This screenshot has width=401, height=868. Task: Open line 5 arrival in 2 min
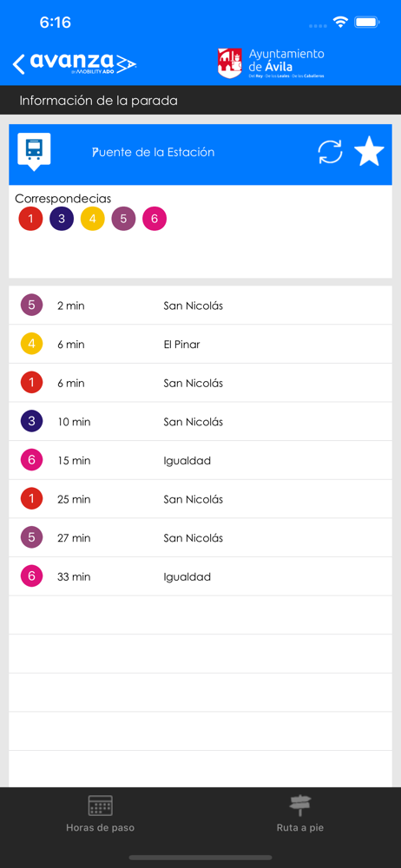point(200,306)
